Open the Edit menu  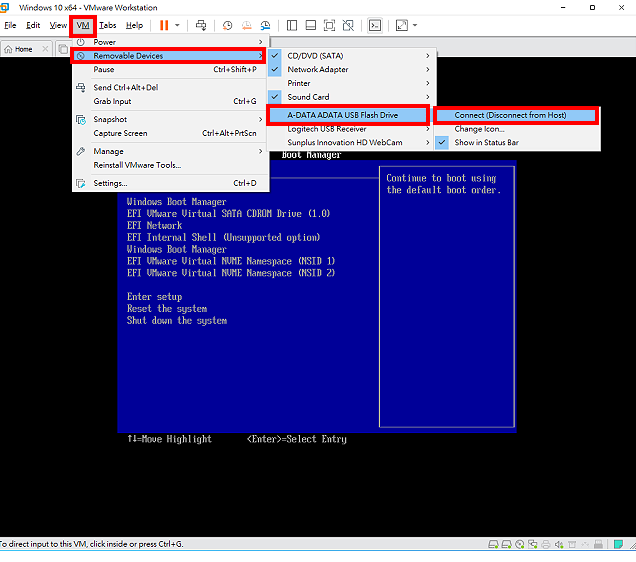[33, 25]
